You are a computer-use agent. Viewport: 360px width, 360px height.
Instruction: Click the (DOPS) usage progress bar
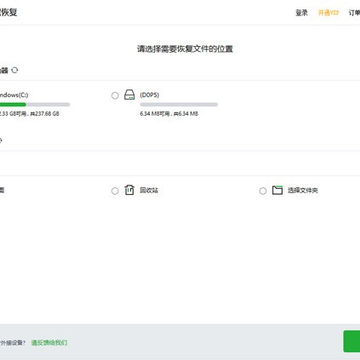click(x=179, y=105)
